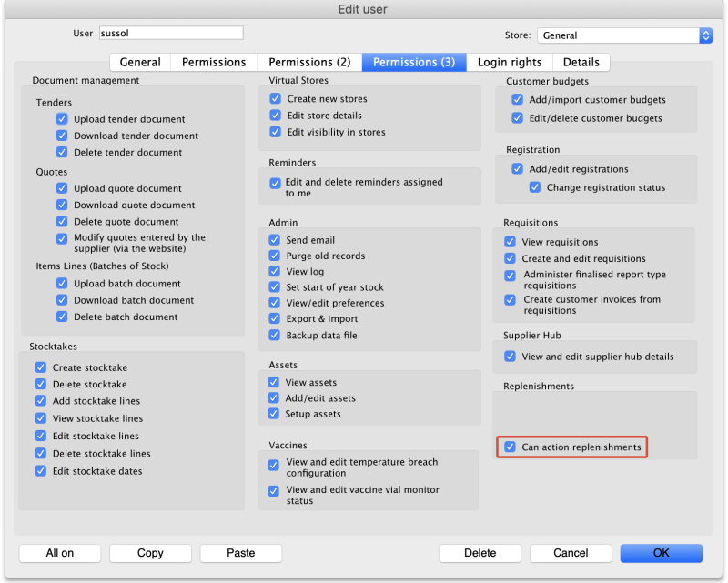Image resolution: width=728 pixels, height=583 pixels.
Task: Uncheck the View requisitions permission
Action: 510,242
